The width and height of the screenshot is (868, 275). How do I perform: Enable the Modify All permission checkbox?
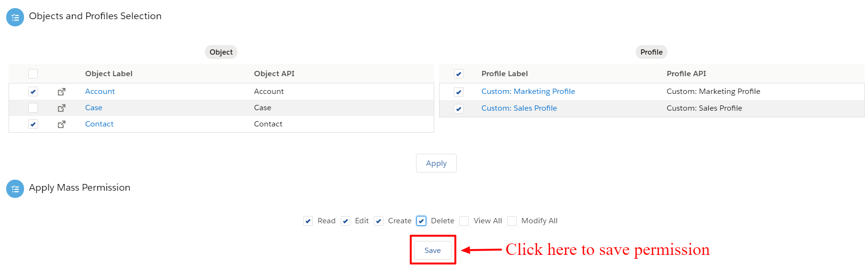click(x=512, y=221)
